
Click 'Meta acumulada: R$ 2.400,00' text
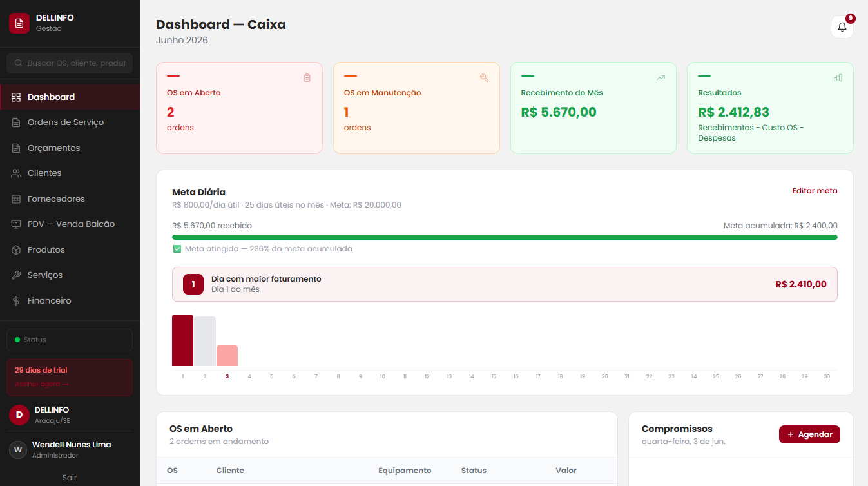[x=780, y=226]
